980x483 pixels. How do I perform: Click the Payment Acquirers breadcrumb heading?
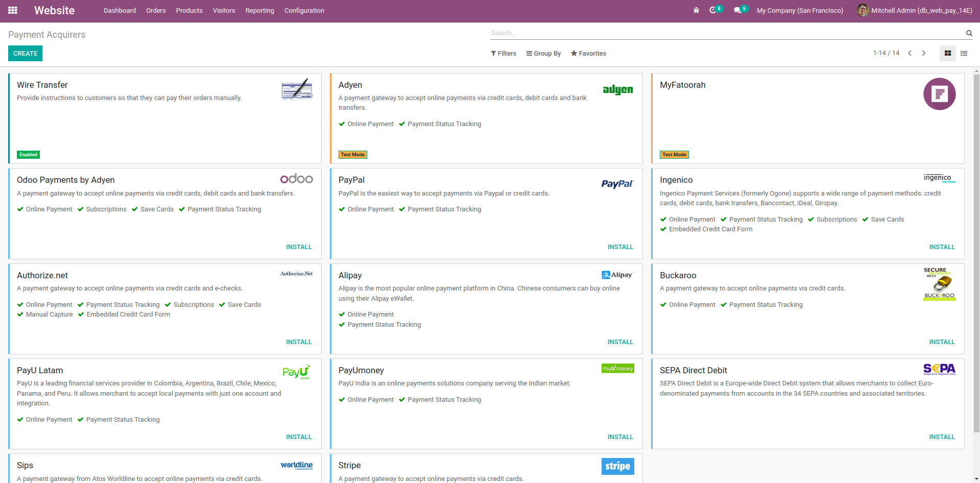tap(47, 35)
